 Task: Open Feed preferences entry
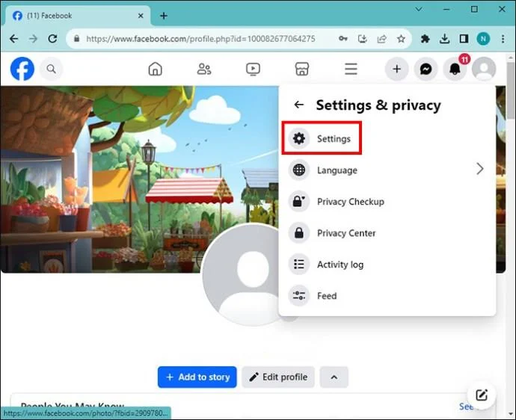(387, 296)
